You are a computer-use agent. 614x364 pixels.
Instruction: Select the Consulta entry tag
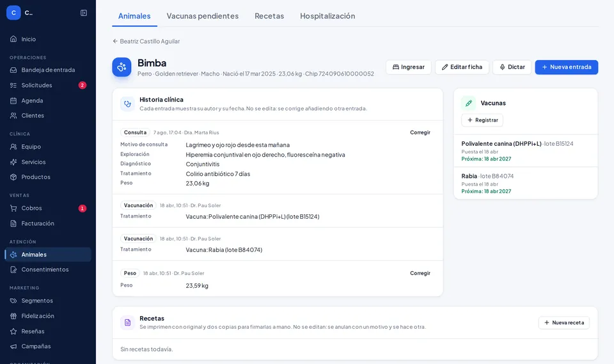tap(135, 132)
